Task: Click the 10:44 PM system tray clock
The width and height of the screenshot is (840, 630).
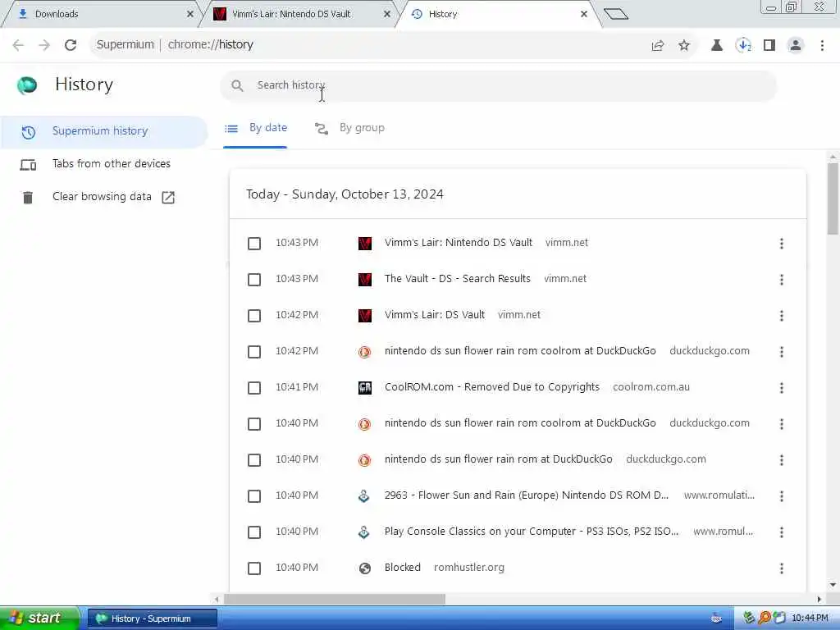Action: click(x=810, y=619)
